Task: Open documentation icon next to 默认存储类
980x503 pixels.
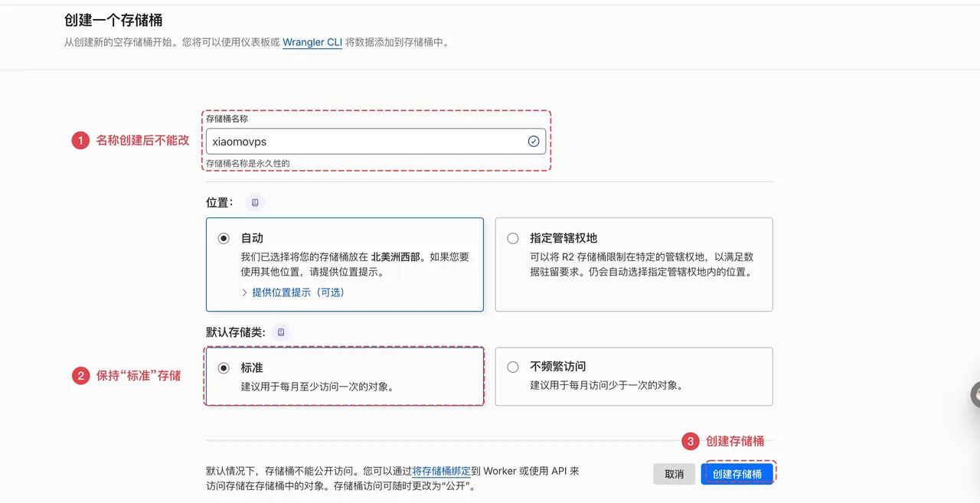Action: (x=281, y=332)
